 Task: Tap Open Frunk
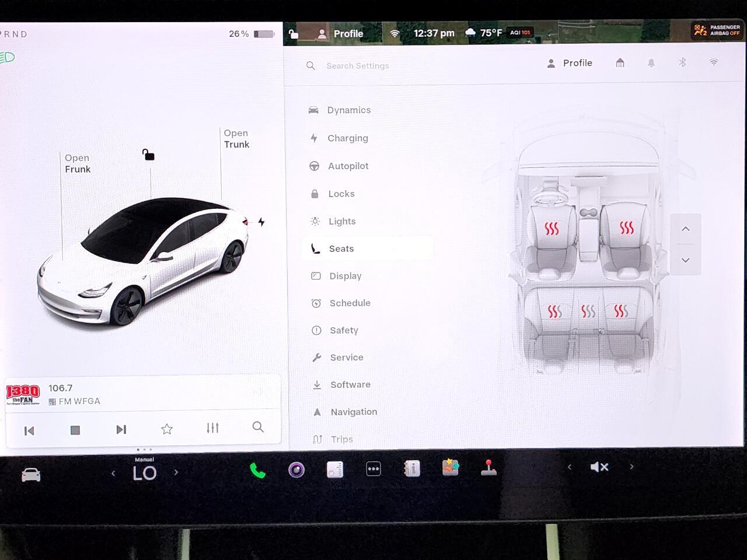pos(78,163)
